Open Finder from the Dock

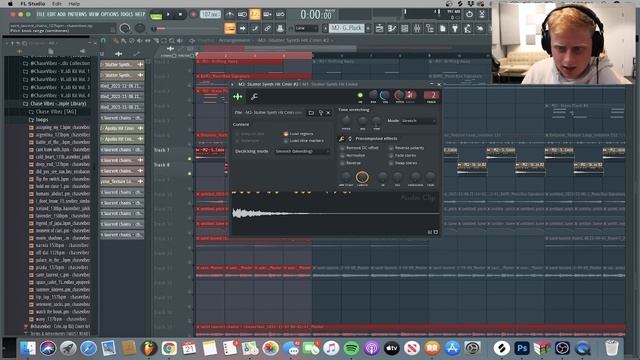28,348
